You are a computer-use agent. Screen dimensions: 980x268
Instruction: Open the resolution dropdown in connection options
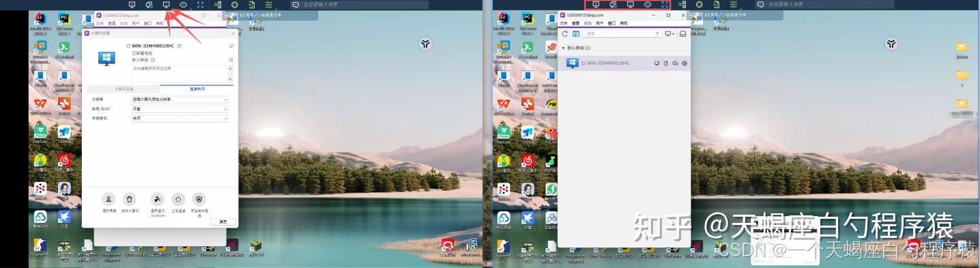point(180,100)
